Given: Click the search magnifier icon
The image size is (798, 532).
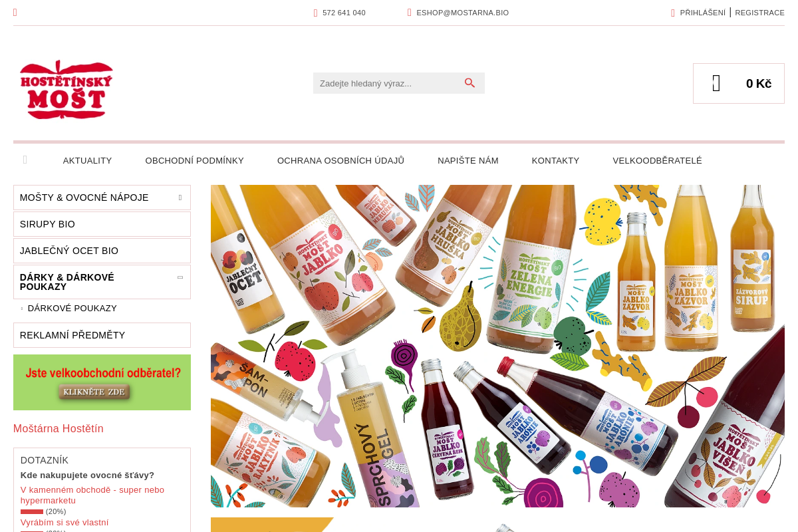Looking at the screenshot, I should [470, 83].
